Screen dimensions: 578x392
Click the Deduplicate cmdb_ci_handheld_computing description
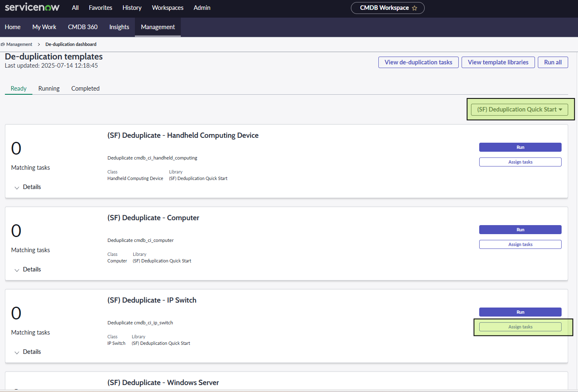click(x=152, y=158)
